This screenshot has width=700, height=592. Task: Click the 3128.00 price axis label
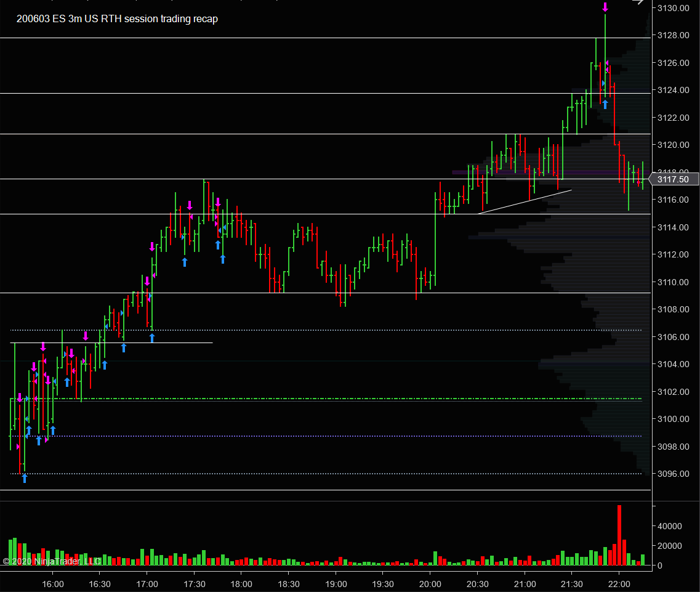[673, 35]
